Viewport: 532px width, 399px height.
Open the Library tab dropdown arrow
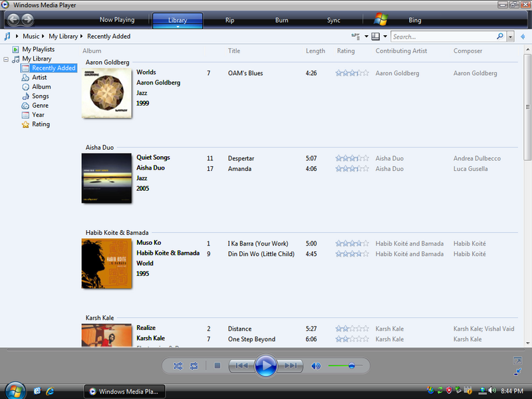tap(178, 27)
